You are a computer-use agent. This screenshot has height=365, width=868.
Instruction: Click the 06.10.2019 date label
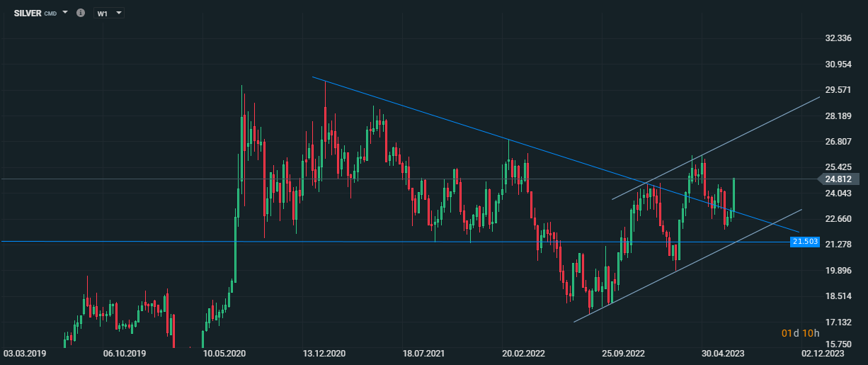point(125,352)
